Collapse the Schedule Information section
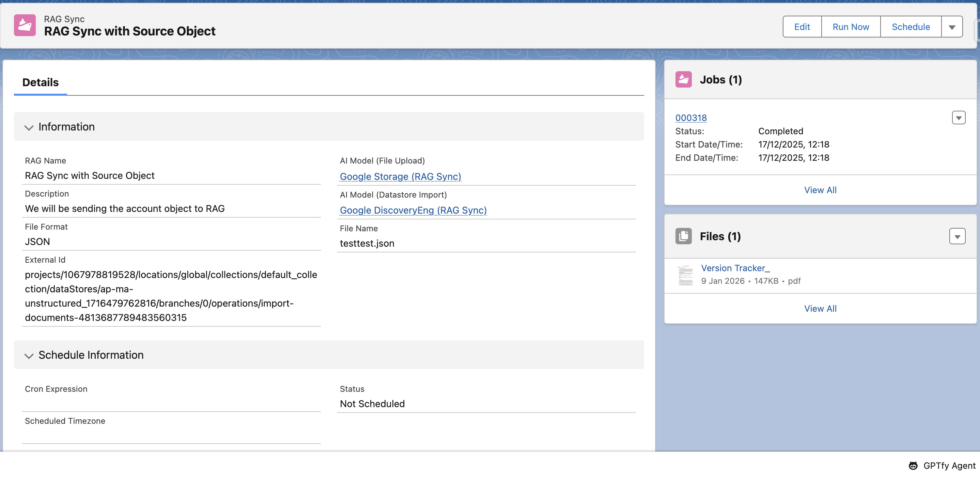The image size is (980, 479). [x=29, y=355]
